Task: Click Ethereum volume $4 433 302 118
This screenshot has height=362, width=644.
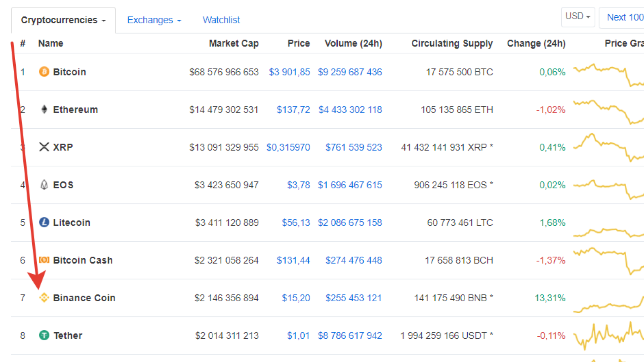Action: 350,110
